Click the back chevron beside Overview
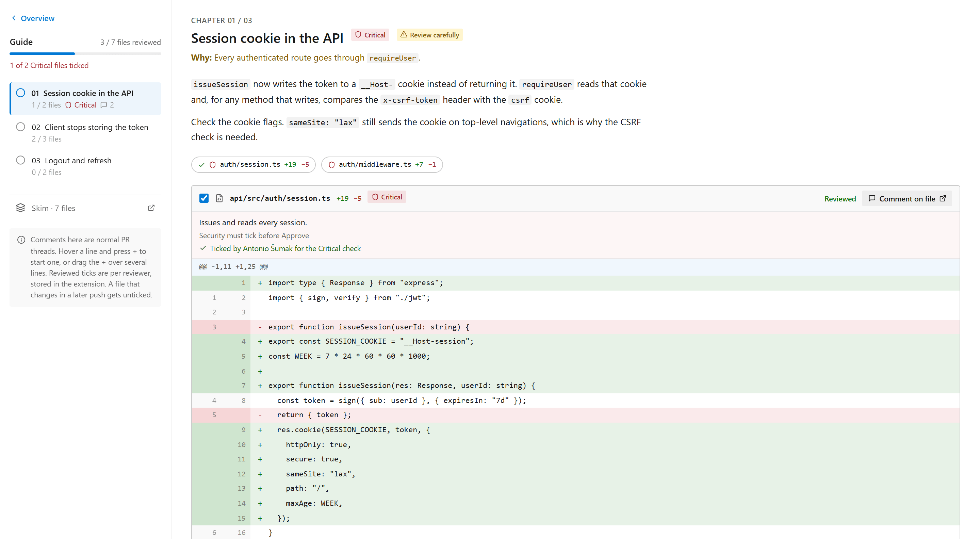 point(14,18)
